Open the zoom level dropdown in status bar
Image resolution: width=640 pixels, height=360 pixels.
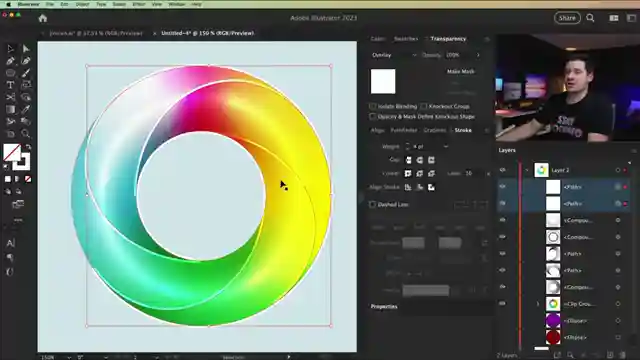point(68,357)
